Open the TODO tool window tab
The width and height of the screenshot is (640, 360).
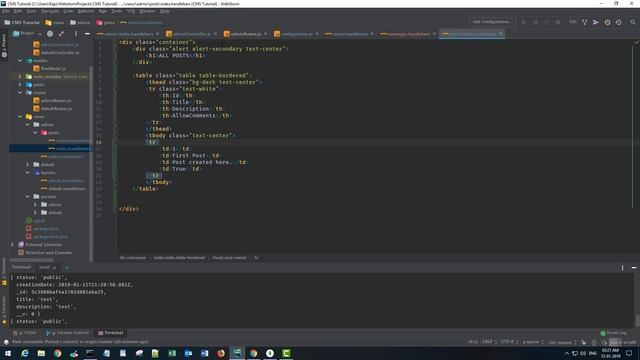coord(24,333)
